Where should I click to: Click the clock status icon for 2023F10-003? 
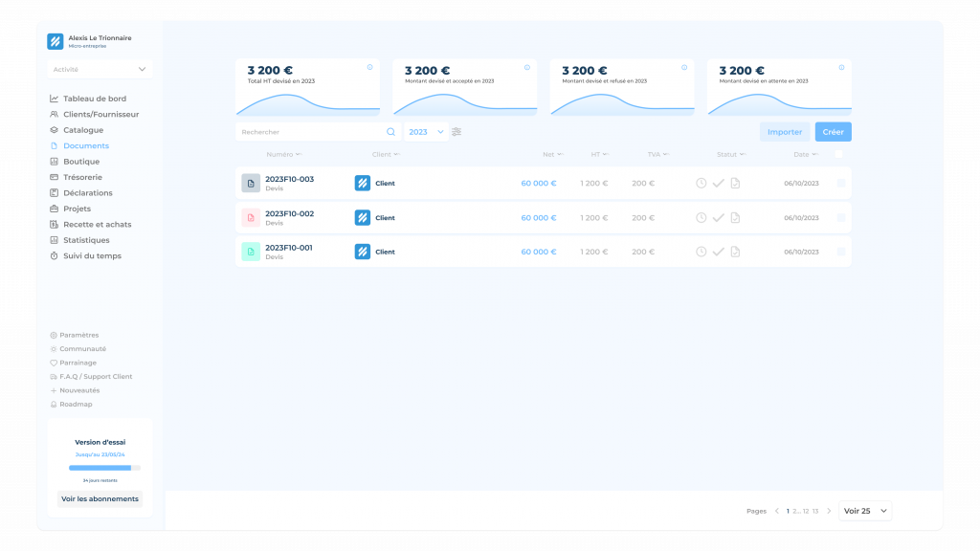pyautogui.click(x=701, y=183)
